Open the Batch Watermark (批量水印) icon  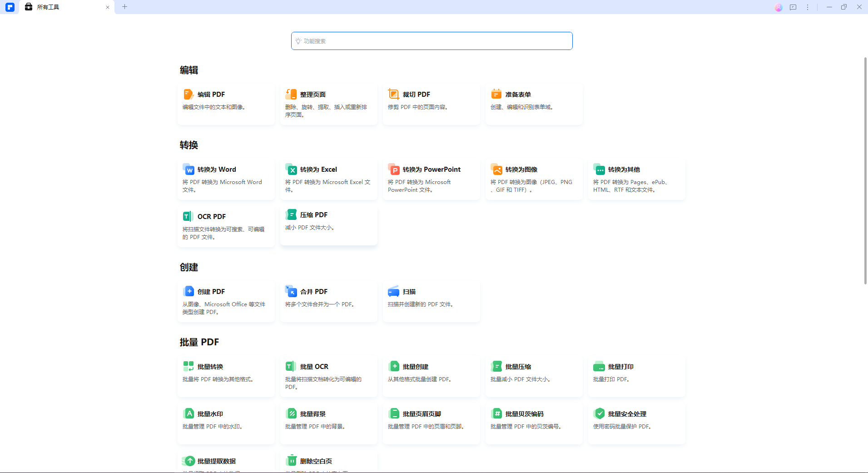point(188,413)
